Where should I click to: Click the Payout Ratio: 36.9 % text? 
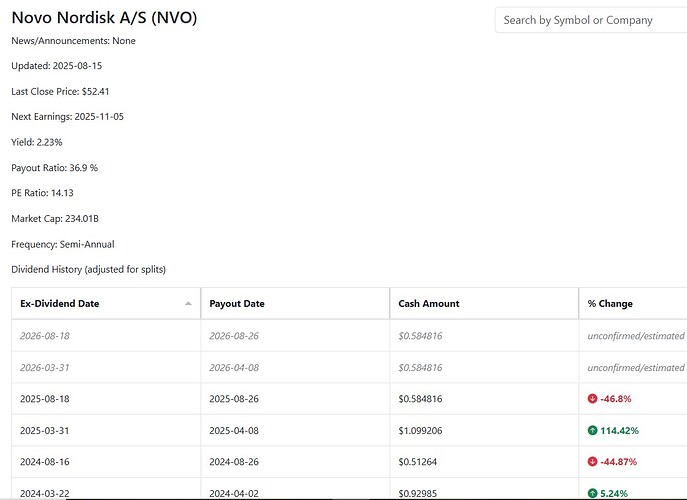coord(55,168)
